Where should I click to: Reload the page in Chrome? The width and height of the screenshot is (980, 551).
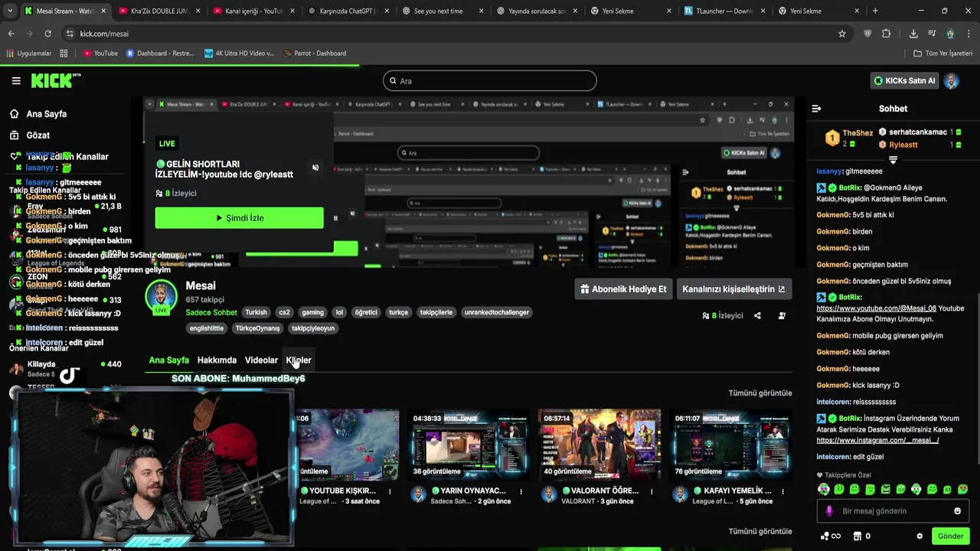tap(47, 34)
